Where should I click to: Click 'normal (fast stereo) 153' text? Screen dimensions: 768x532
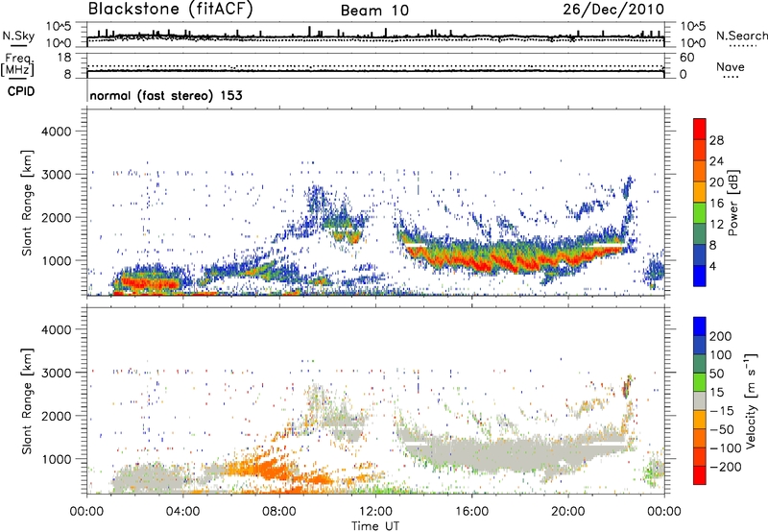click(166, 95)
